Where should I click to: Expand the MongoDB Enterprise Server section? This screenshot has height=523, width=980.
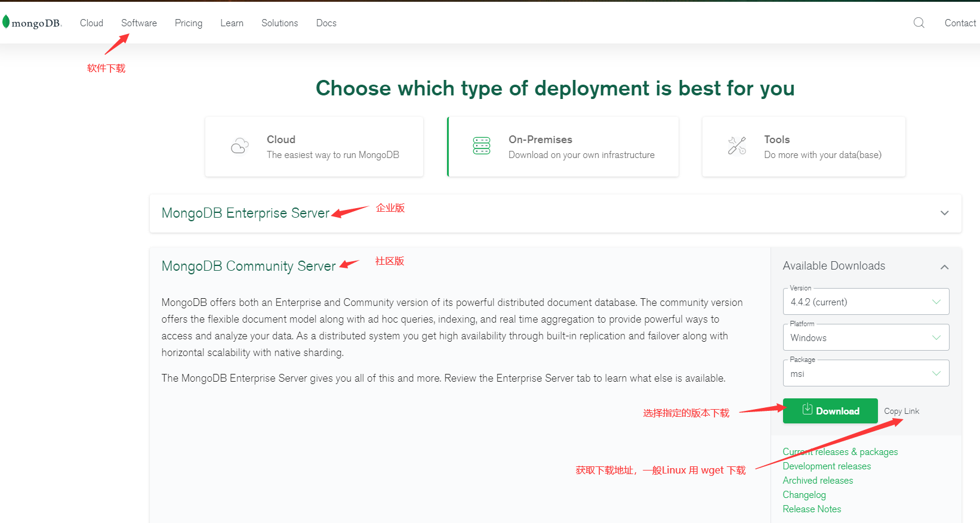944,213
